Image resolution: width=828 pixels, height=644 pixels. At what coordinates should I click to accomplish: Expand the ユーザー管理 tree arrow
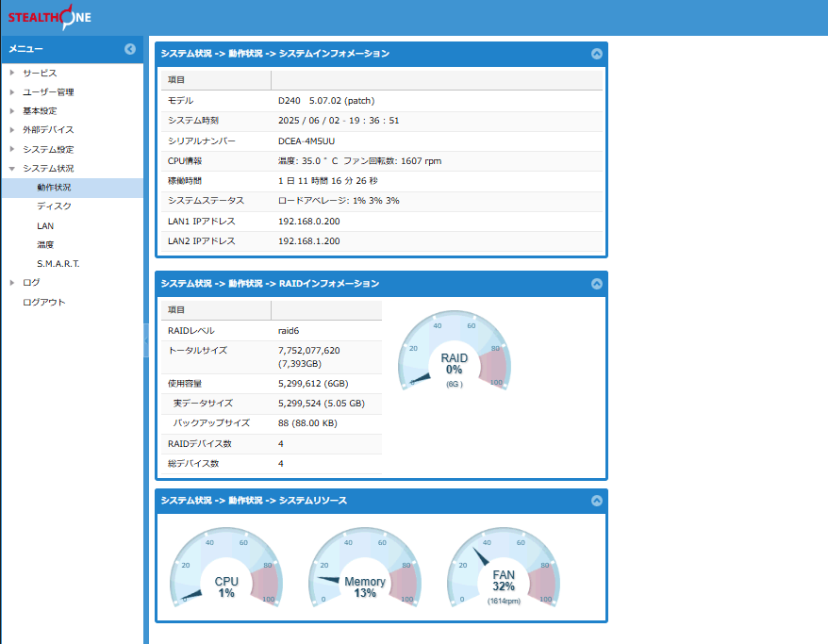coord(12,91)
